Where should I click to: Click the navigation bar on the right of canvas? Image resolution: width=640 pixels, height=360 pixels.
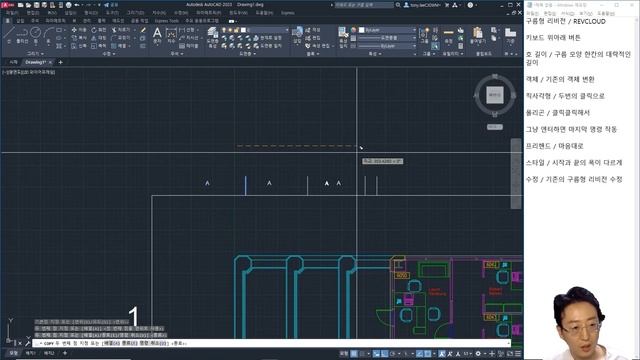[516, 174]
